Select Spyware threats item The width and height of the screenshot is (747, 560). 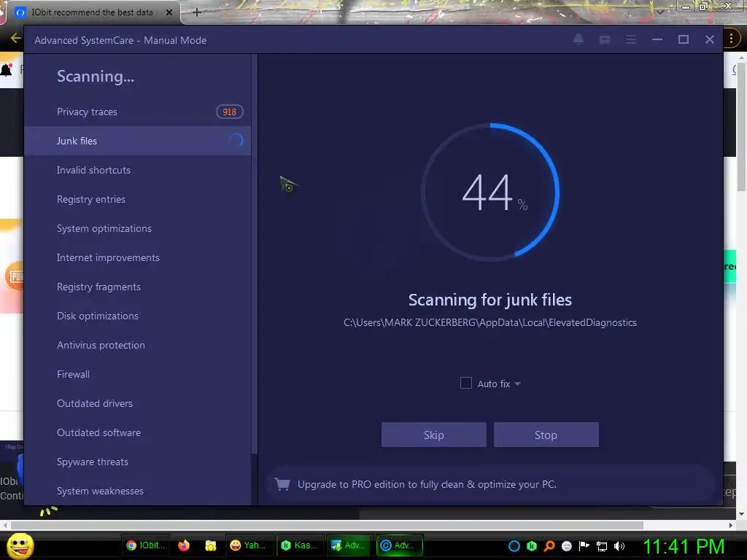coord(137,462)
